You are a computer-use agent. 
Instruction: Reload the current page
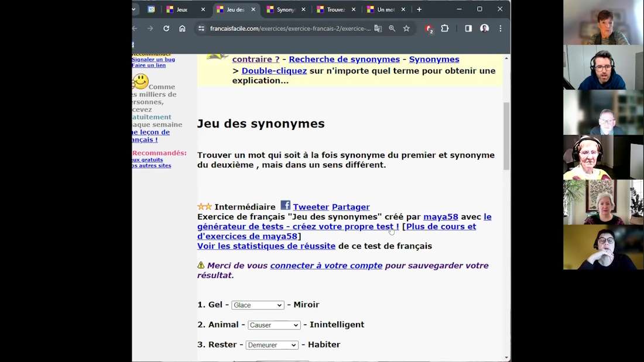[x=166, y=28]
